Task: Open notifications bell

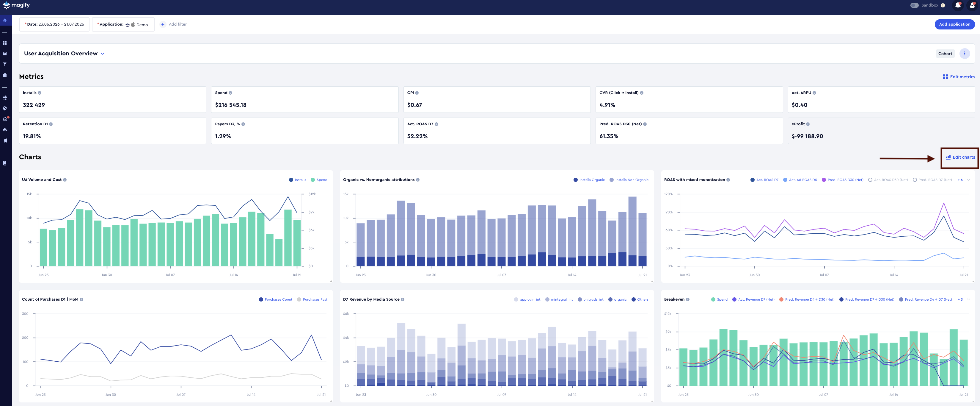Action: [958, 5]
